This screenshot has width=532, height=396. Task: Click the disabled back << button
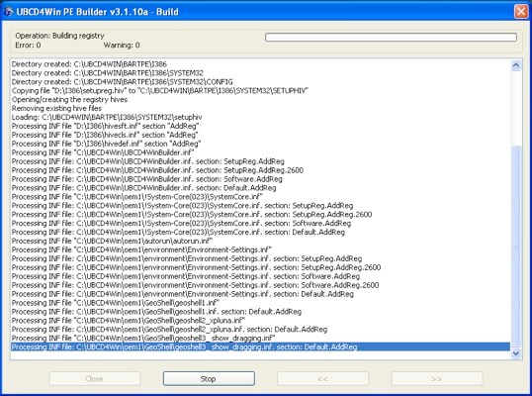coord(322,378)
